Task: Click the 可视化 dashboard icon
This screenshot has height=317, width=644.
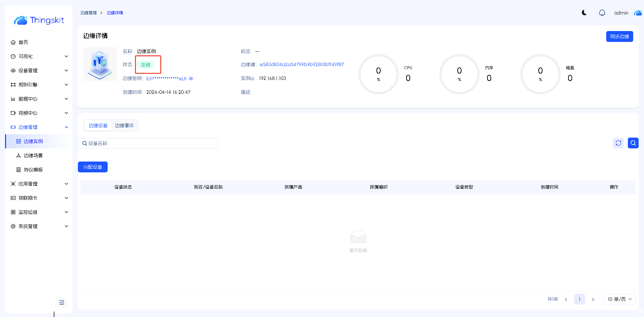Action: click(x=13, y=56)
